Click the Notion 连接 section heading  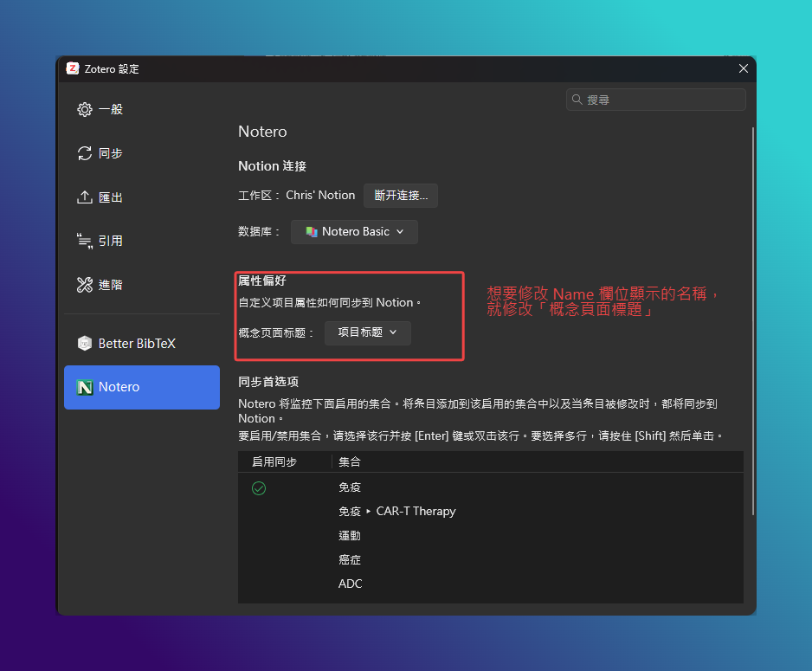273,166
